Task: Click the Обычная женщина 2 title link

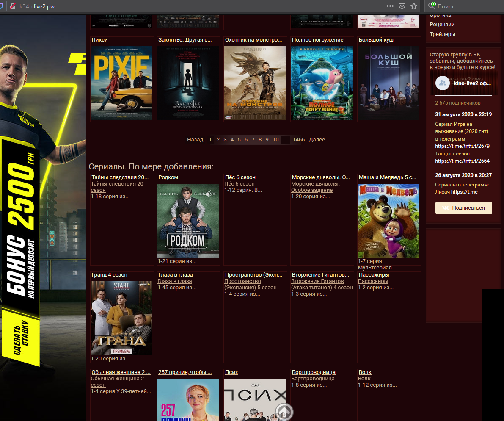Action: [x=121, y=372]
